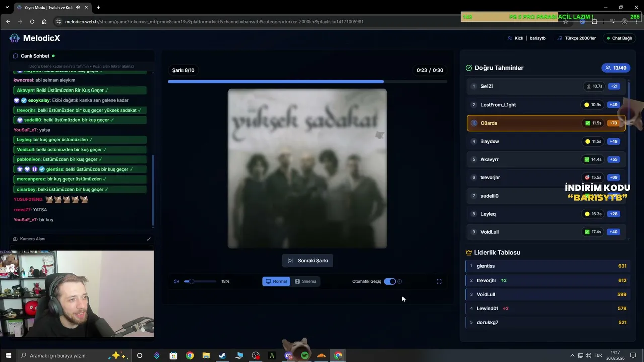Click the browser back arrow
This screenshot has width=644, height=362.
(8, 22)
